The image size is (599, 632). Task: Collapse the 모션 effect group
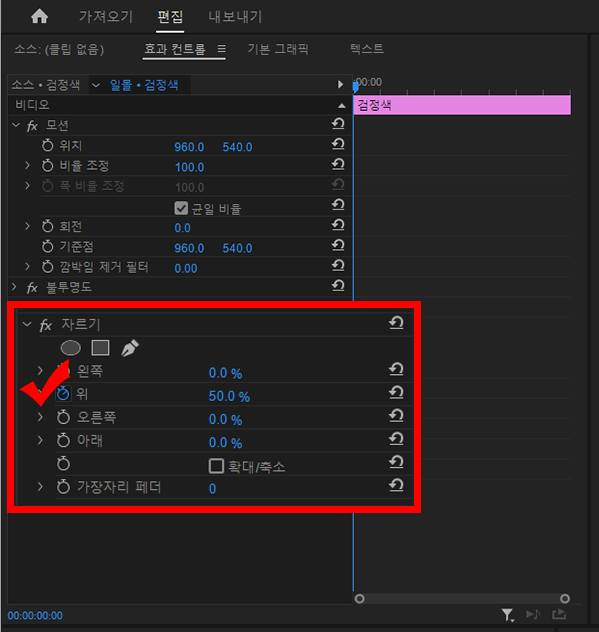click(x=16, y=125)
